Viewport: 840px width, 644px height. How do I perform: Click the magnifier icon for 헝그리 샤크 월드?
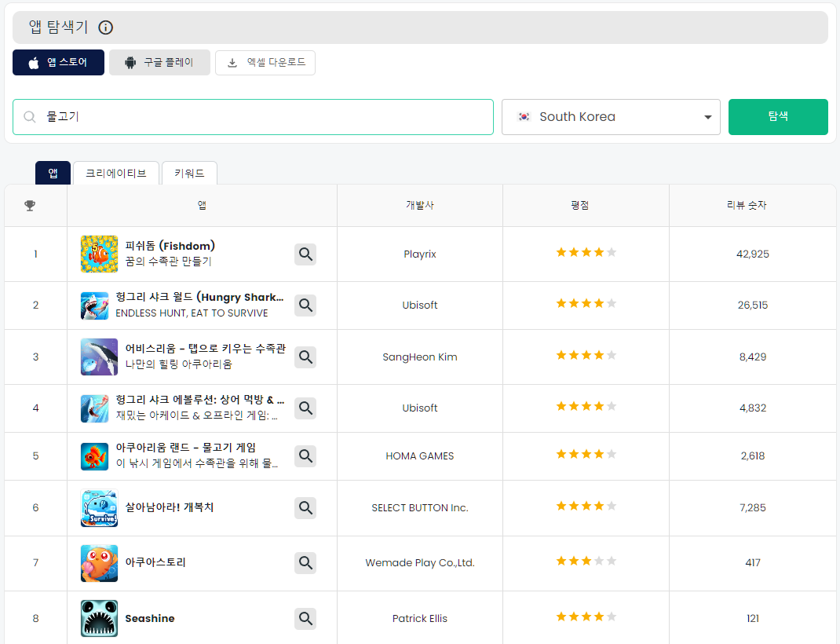305,306
